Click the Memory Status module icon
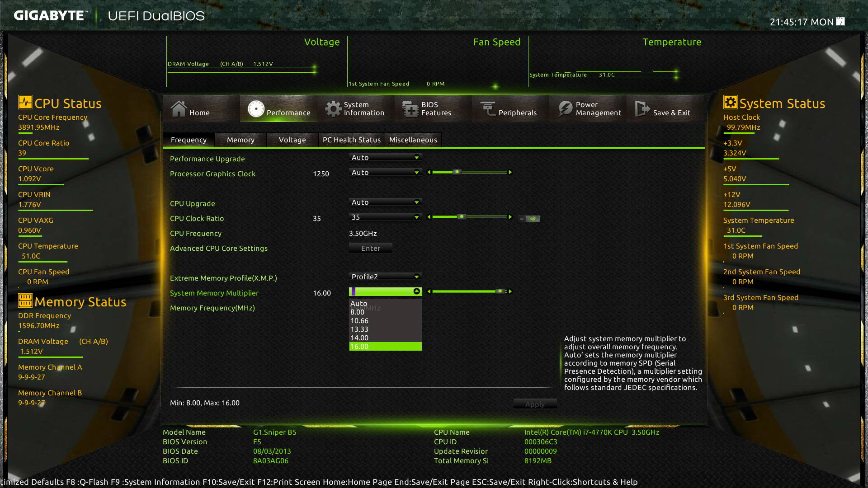 (25, 300)
